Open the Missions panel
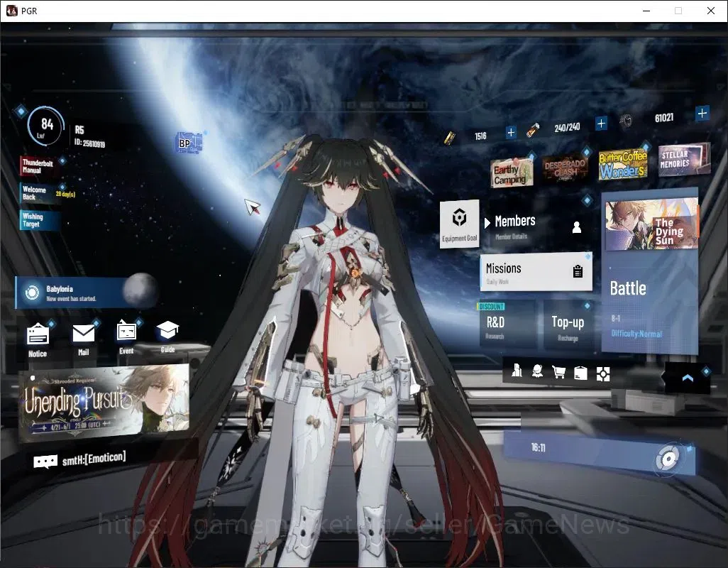728x568 pixels. click(536, 273)
